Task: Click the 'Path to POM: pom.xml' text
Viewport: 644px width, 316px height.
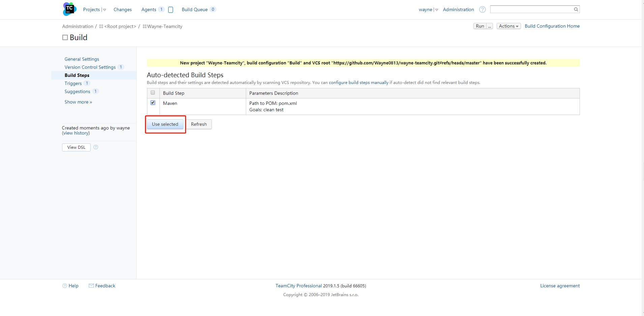Action: (x=273, y=103)
